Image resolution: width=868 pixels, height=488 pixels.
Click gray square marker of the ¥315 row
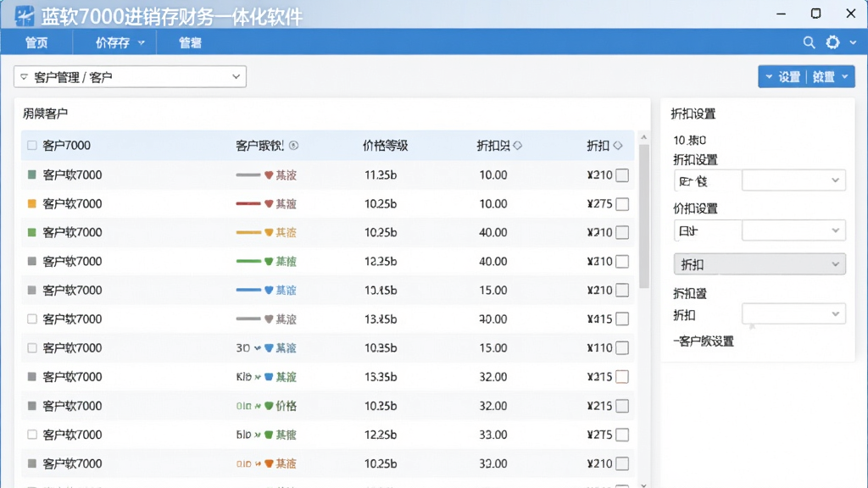(32, 377)
